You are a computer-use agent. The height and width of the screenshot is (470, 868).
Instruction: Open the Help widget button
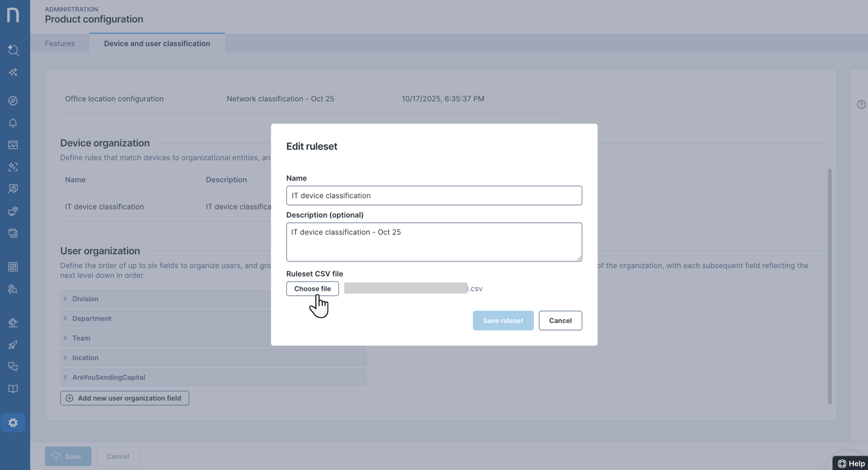851,463
